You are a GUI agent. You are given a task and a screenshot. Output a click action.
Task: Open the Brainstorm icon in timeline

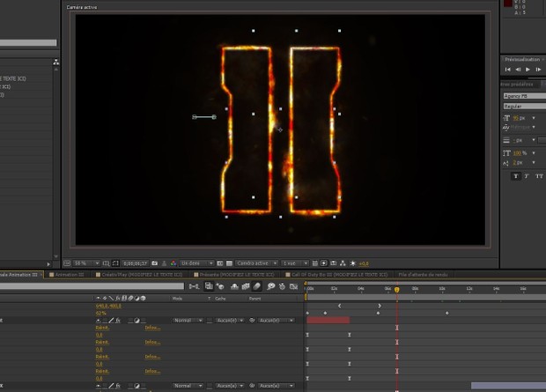271,286
